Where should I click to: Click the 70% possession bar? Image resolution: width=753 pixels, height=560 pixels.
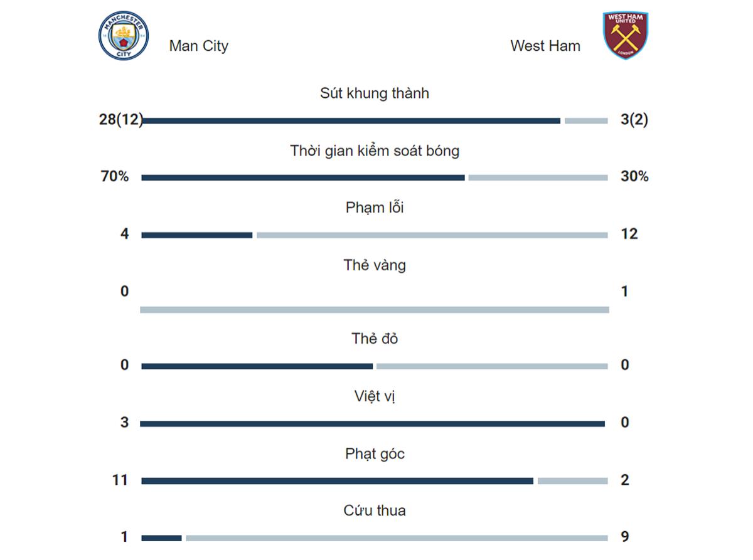[375, 177]
